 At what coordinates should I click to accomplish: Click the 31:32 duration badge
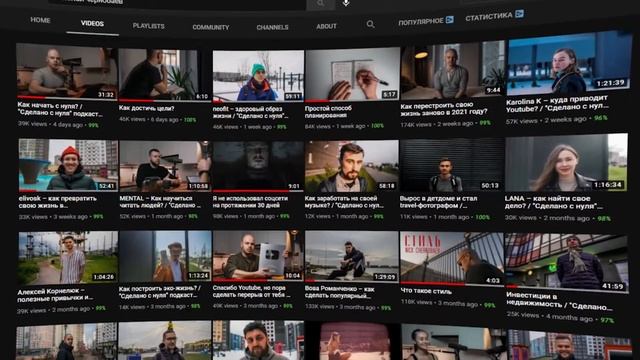click(x=105, y=95)
